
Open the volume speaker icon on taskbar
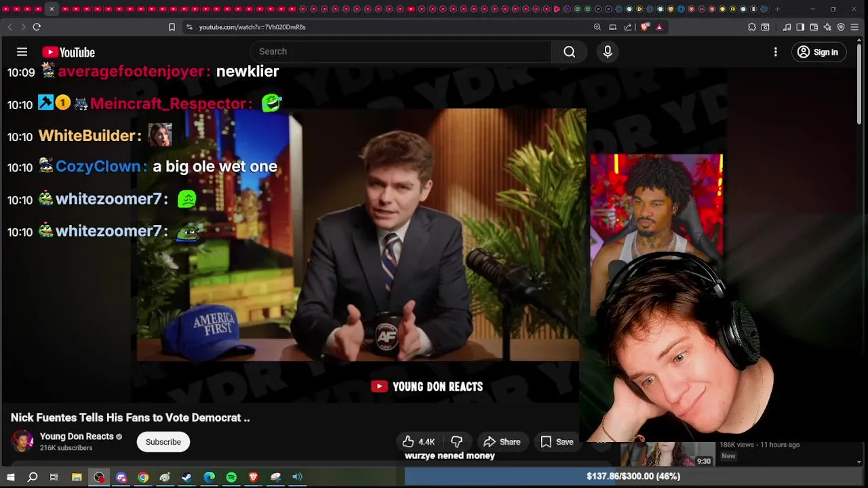coord(297,477)
